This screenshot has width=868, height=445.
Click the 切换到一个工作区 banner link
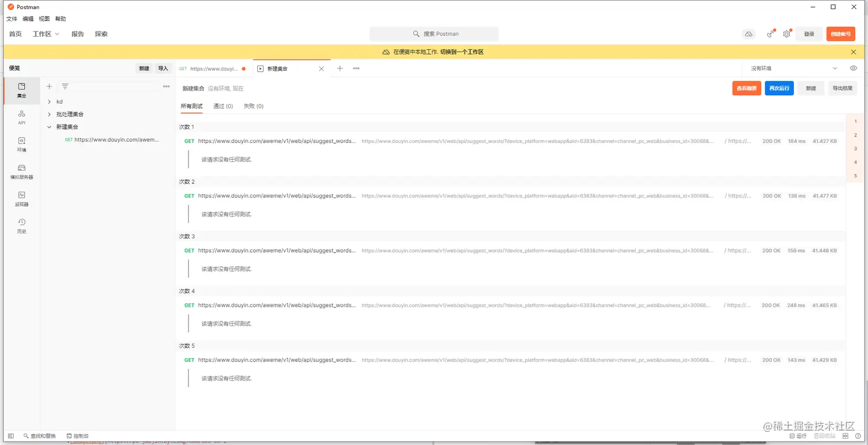click(462, 52)
